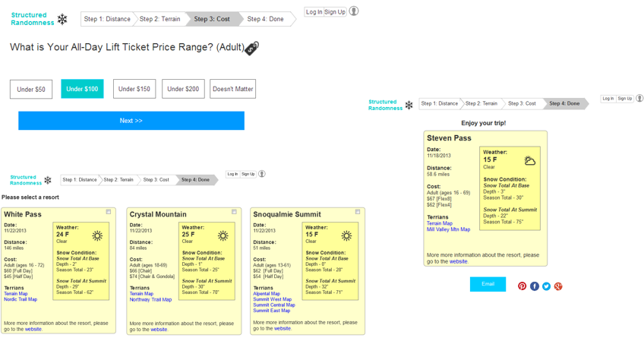Viewport: 644px width, 341px height.
Task: Click the sun weather icon on Snoqualmie Summit card
Action: [346, 235]
